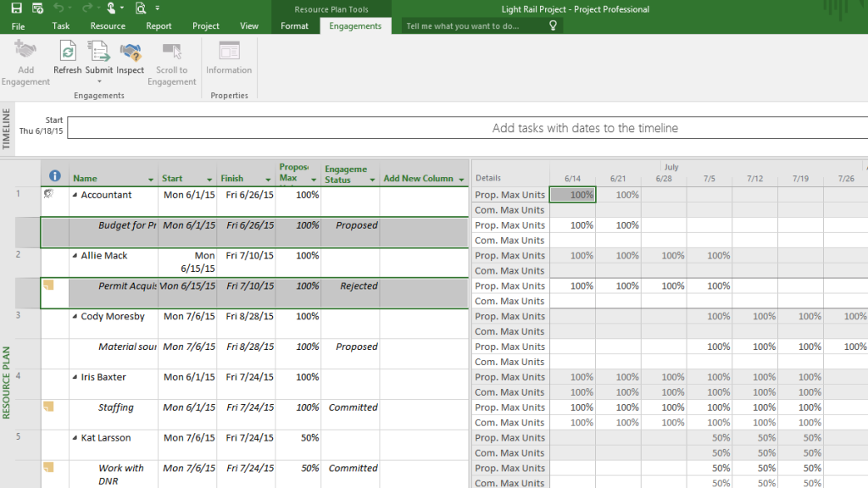Click the note icon beside Permit Acquisition row
Screen dimensions: 868x488
49,286
